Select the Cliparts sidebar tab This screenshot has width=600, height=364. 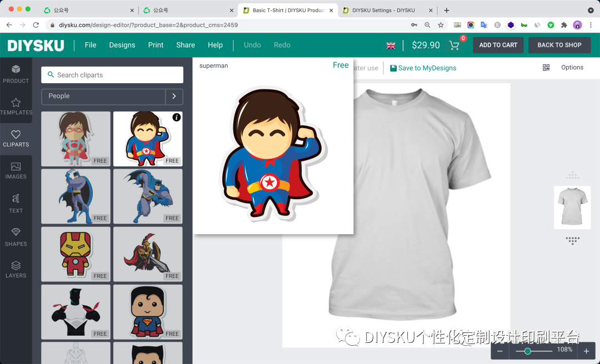16,139
